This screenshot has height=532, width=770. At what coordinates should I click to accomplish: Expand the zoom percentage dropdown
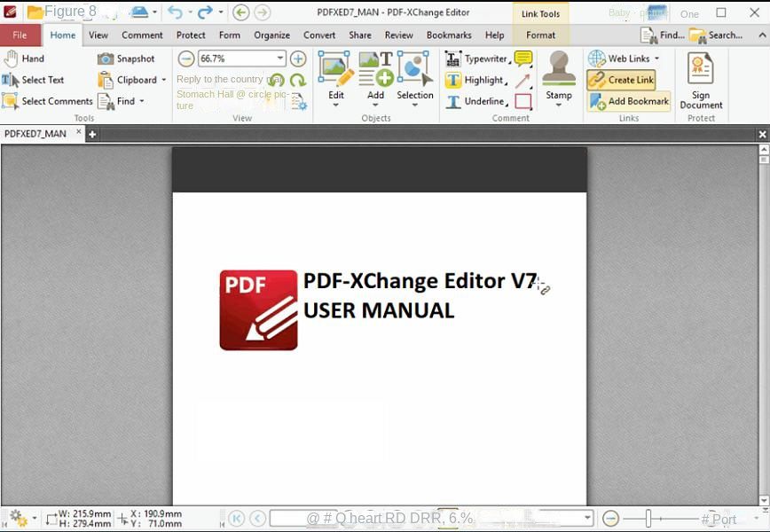click(280, 59)
